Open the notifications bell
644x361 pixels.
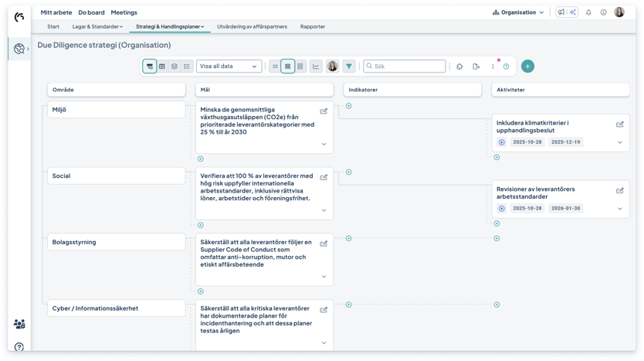tap(588, 12)
